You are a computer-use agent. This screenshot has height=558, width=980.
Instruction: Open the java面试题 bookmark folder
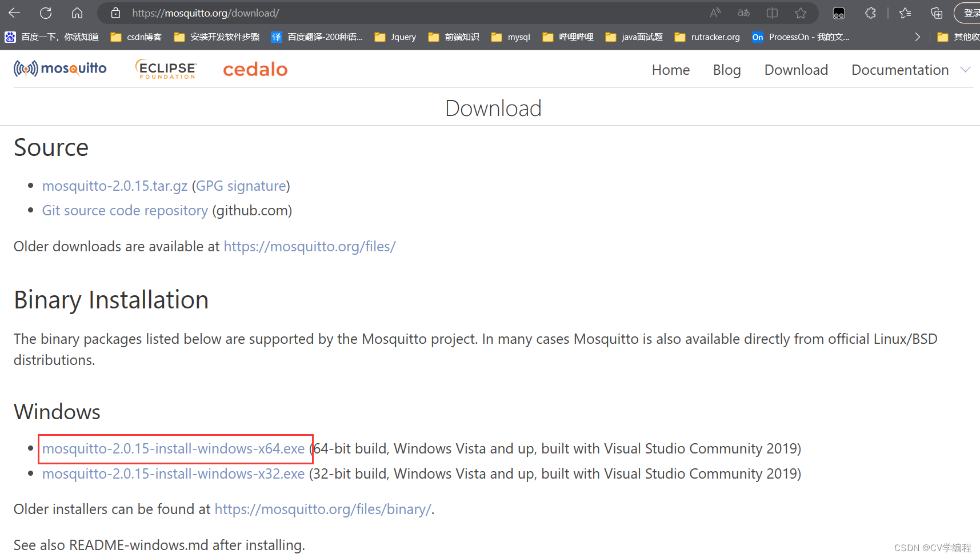point(634,37)
